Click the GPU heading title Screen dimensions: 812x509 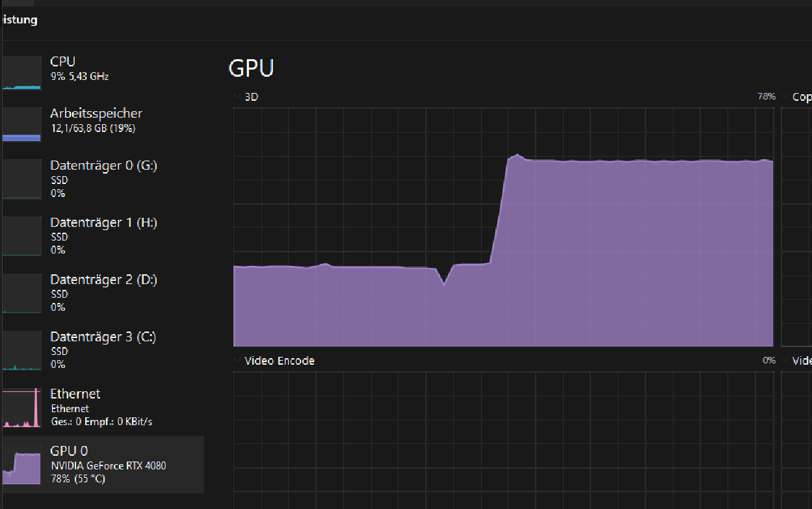pos(251,68)
